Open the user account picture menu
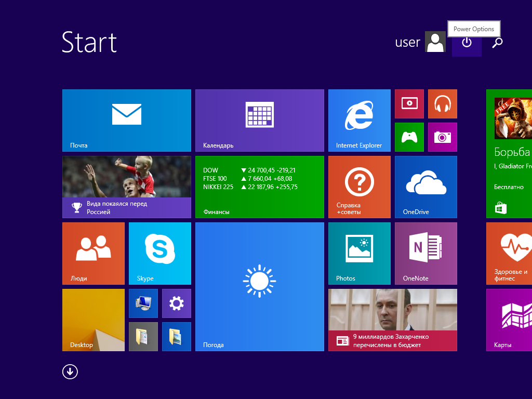532x399 pixels. pyautogui.click(x=435, y=42)
